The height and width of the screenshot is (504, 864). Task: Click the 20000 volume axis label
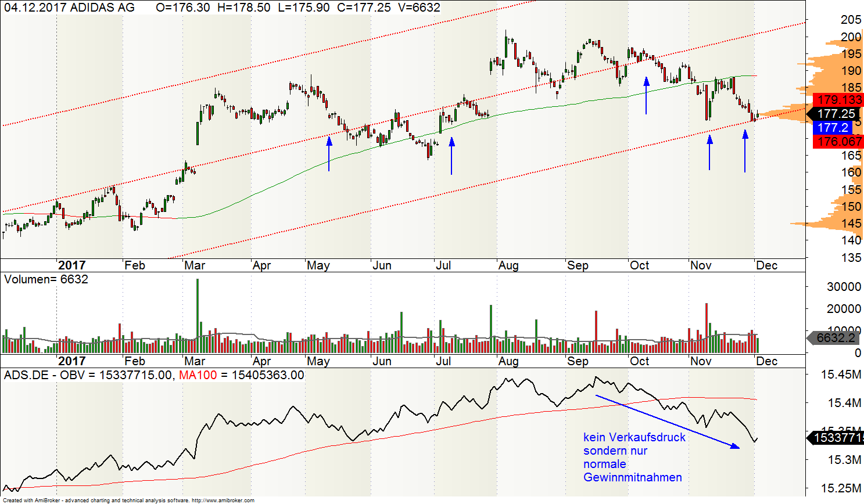pyautogui.click(x=844, y=309)
